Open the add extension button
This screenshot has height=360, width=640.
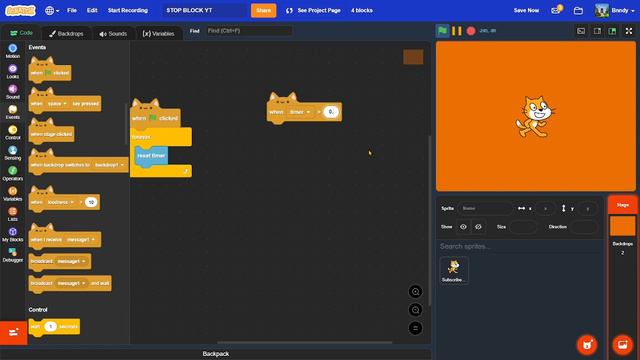13,333
